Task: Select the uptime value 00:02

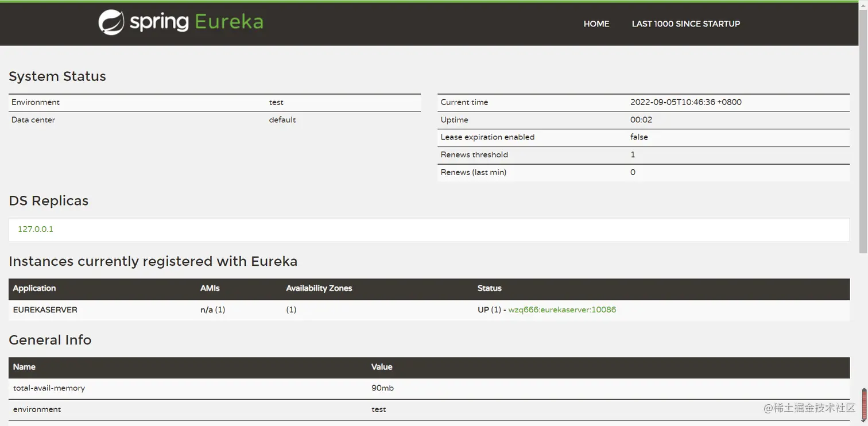Action: pyautogui.click(x=641, y=120)
